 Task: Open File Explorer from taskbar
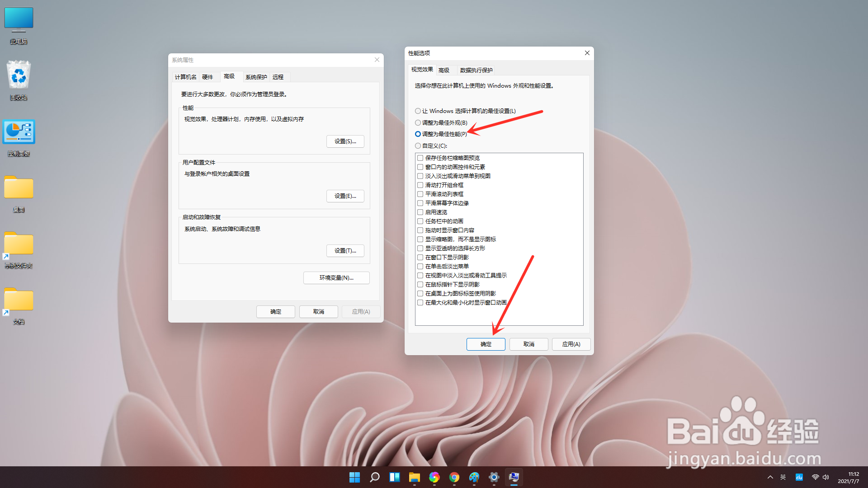(x=415, y=477)
